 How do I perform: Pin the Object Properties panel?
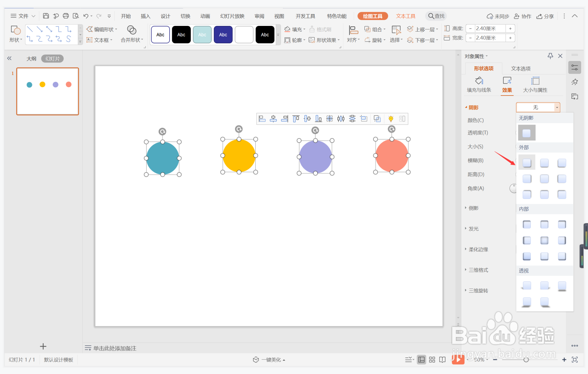pyautogui.click(x=550, y=56)
